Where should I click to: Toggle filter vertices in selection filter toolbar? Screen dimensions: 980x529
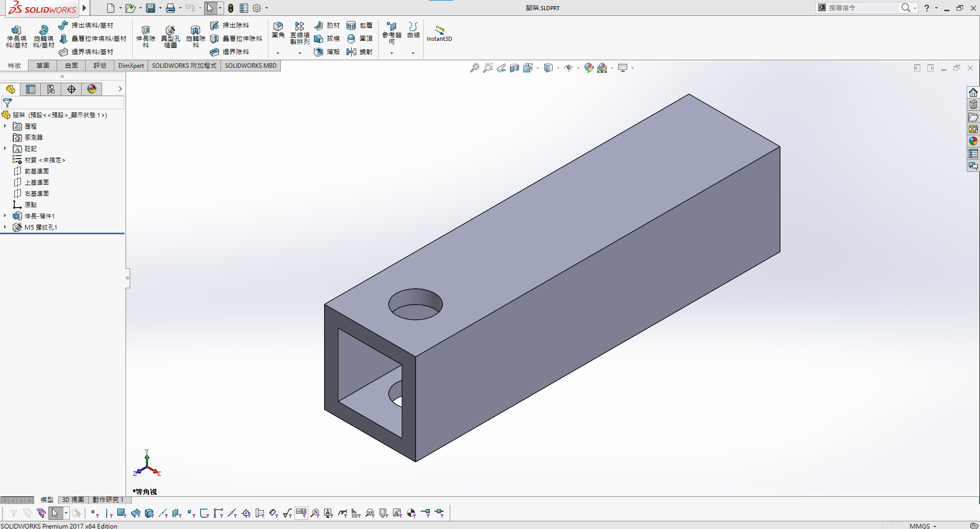[x=94, y=513]
